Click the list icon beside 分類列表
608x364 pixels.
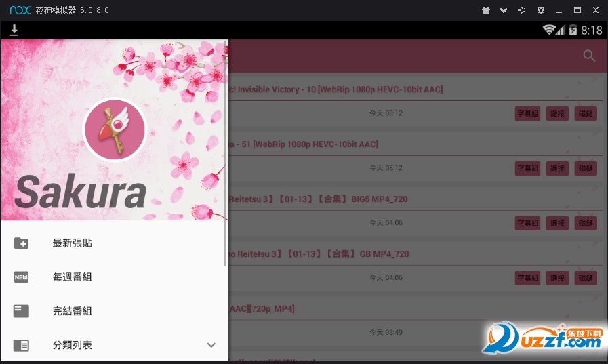coord(21,345)
